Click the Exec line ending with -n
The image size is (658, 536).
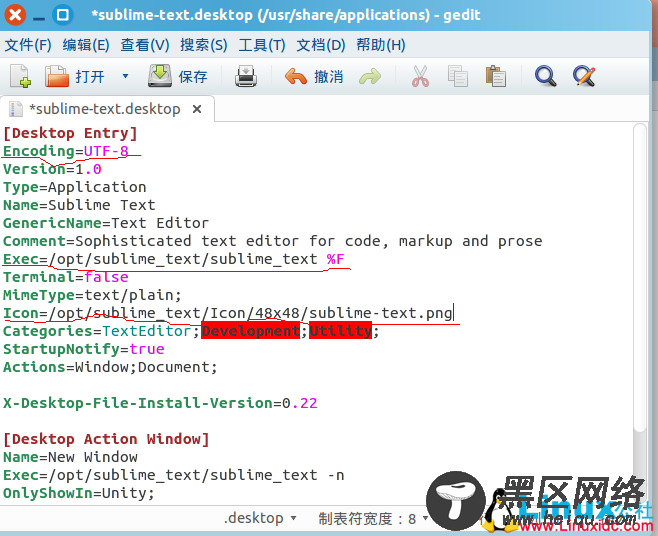coord(174,475)
